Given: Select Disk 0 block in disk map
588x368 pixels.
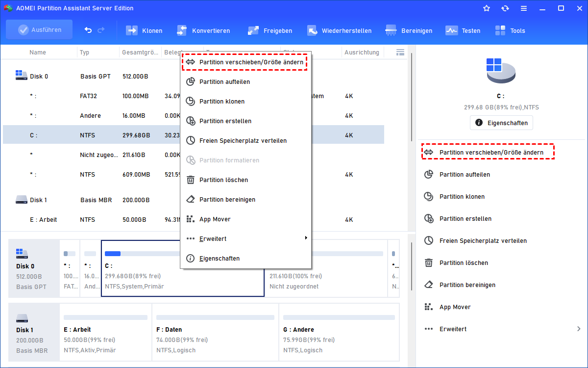Looking at the screenshot, I should click(x=34, y=268).
